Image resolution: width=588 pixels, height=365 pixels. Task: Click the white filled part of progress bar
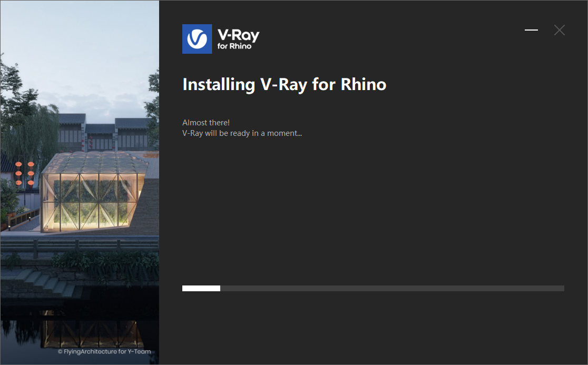[x=201, y=288]
